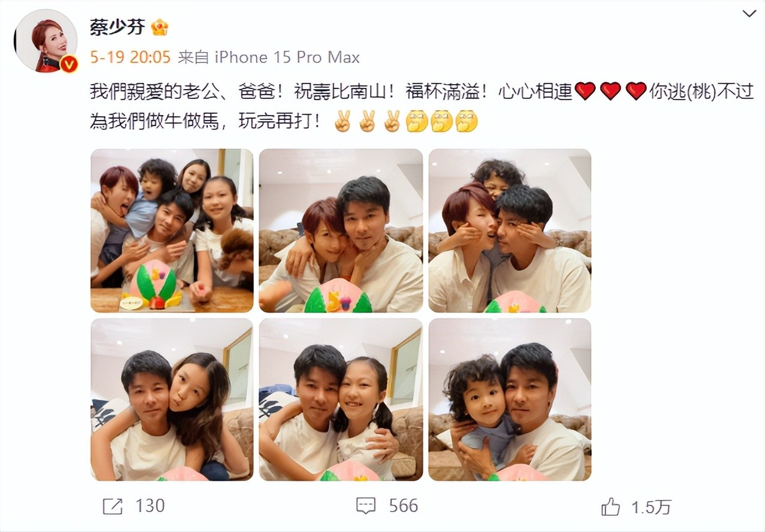Open the cheek-kiss photo with child behind

(510, 231)
